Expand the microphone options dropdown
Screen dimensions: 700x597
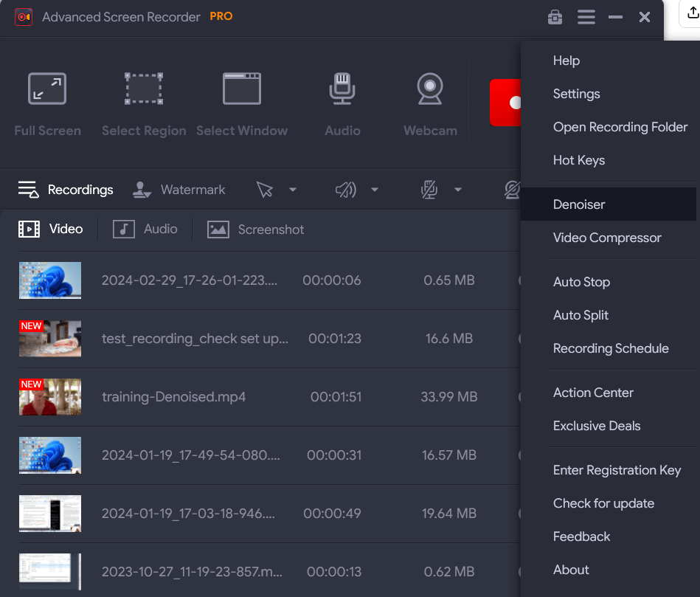pos(458,190)
